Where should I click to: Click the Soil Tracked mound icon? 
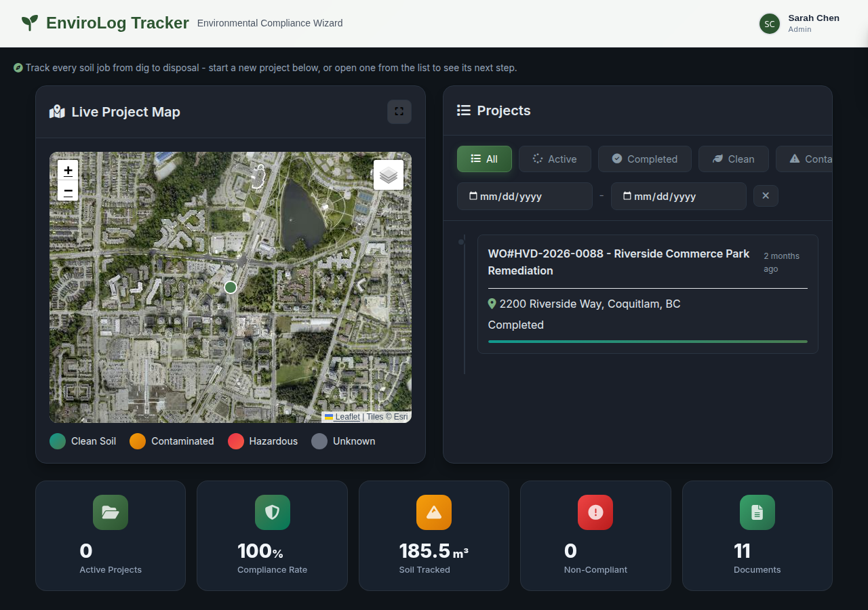pos(434,512)
